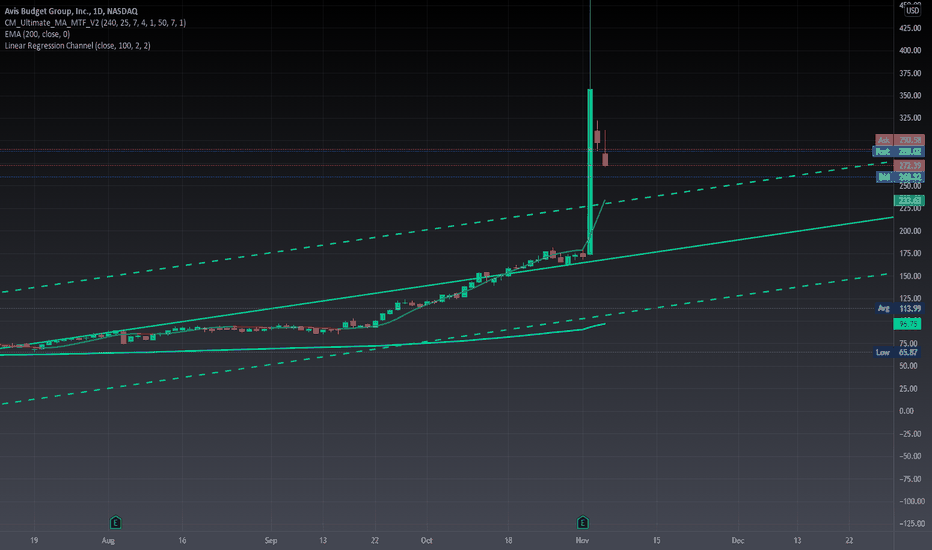Click the Sep label on time axis
Screen dimensions: 932x550
[x=270, y=540]
